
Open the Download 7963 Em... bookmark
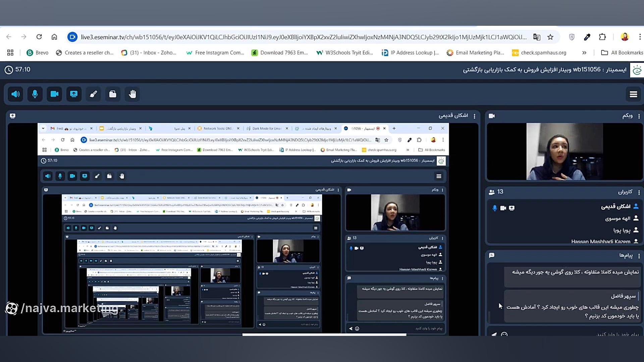(x=279, y=53)
